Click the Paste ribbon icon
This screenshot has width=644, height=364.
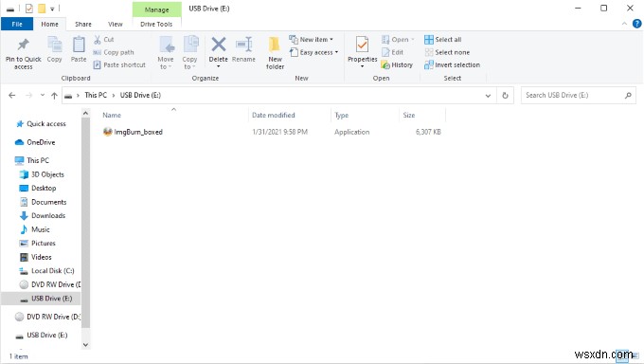point(79,50)
